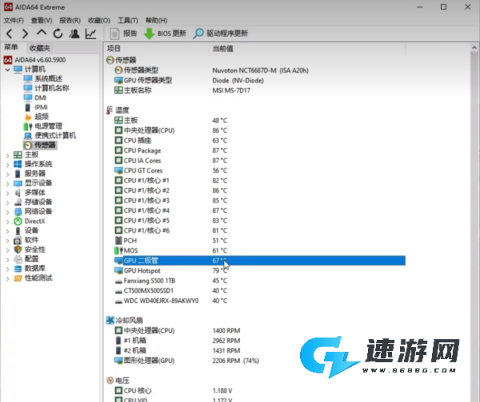
Task: Click the 报告 report button
Action: tap(124, 33)
